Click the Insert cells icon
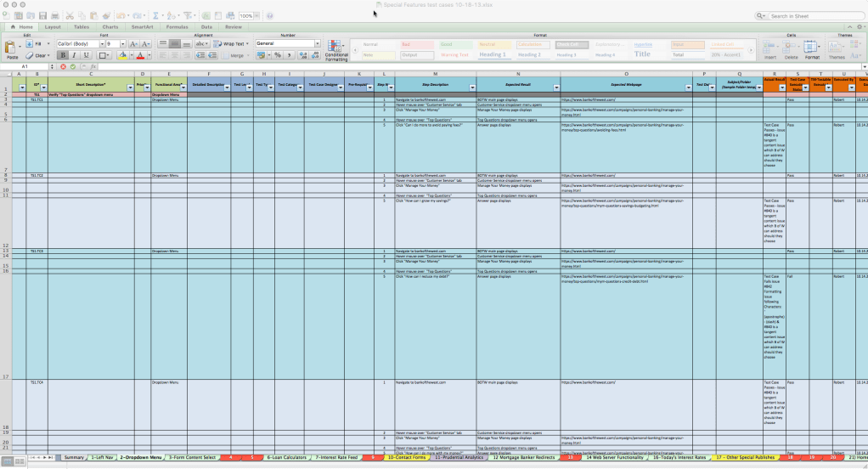This screenshot has height=469, width=868. pyautogui.click(x=770, y=48)
